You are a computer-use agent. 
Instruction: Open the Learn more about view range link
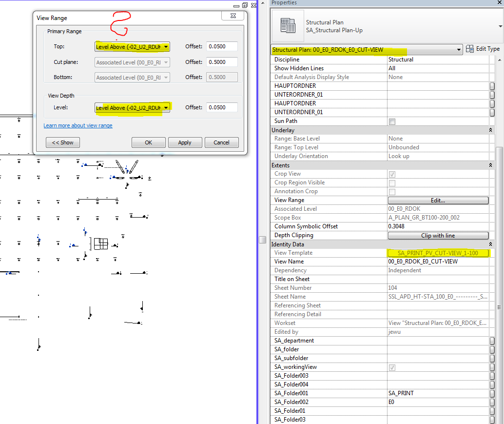pyautogui.click(x=78, y=125)
